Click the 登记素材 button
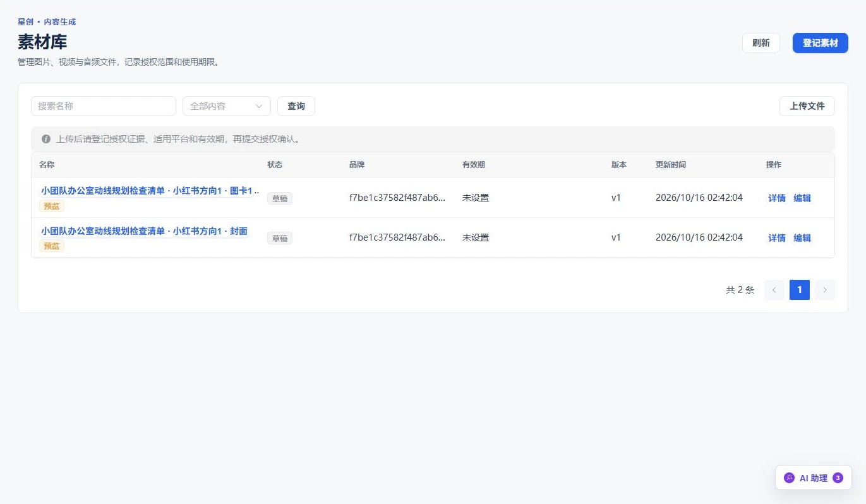This screenshot has width=866, height=504. tap(821, 43)
